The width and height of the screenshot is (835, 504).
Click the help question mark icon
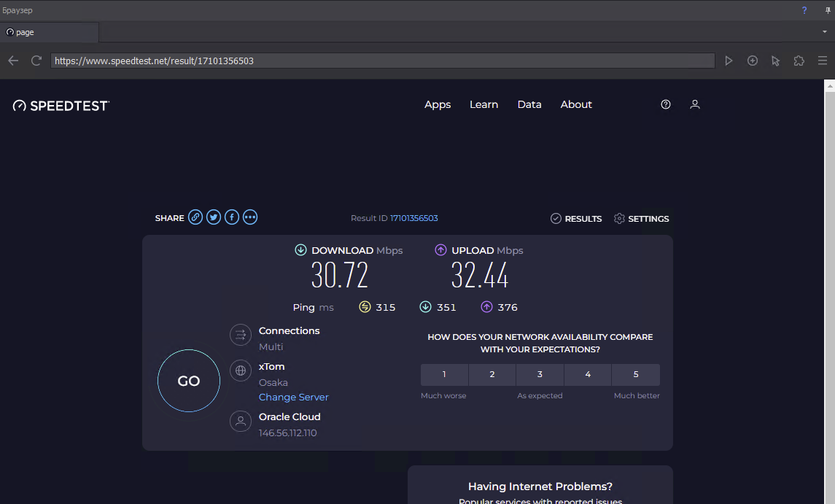coord(666,104)
